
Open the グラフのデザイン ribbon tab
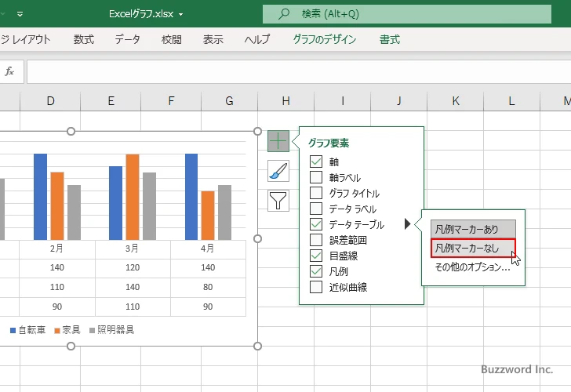[325, 39]
